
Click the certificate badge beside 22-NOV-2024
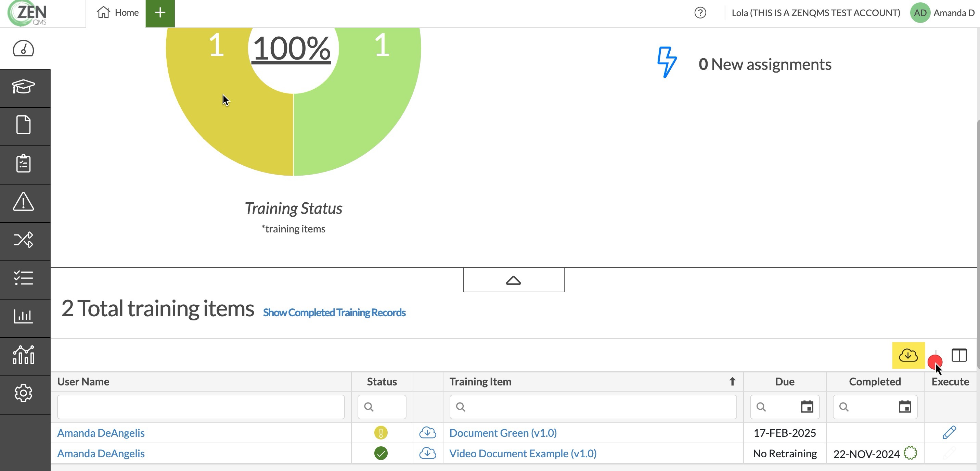910,453
